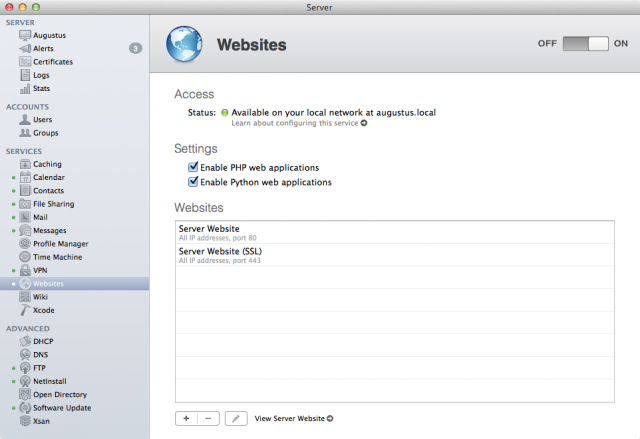Open the Alerts megaphone icon
Screen dimensions: 640x439
[x=25, y=49]
